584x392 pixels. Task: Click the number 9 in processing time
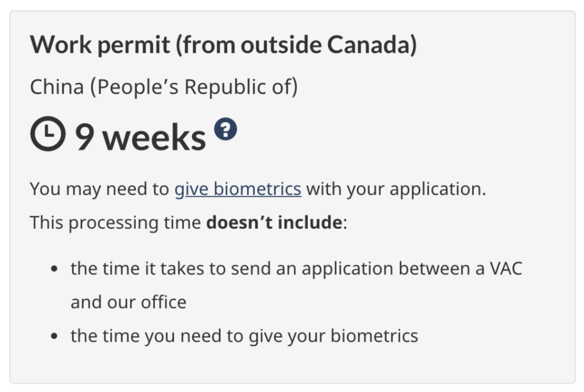[x=84, y=138]
